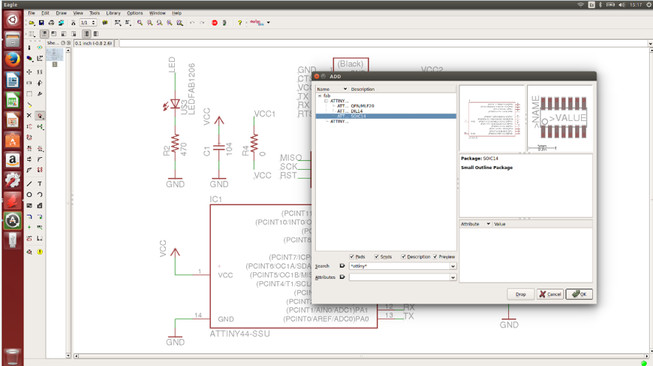Collapse the fab library tree node
Screen dimensions: 653x366
[320, 96]
